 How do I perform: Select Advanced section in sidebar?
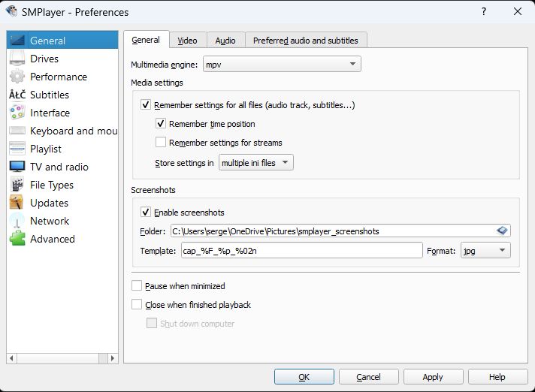(x=62, y=239)
